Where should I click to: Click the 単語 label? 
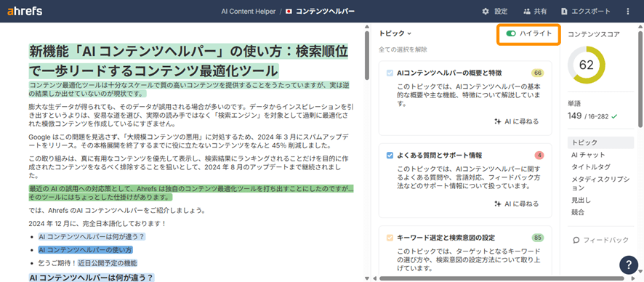pyautogui.click(x=574, y=104)
